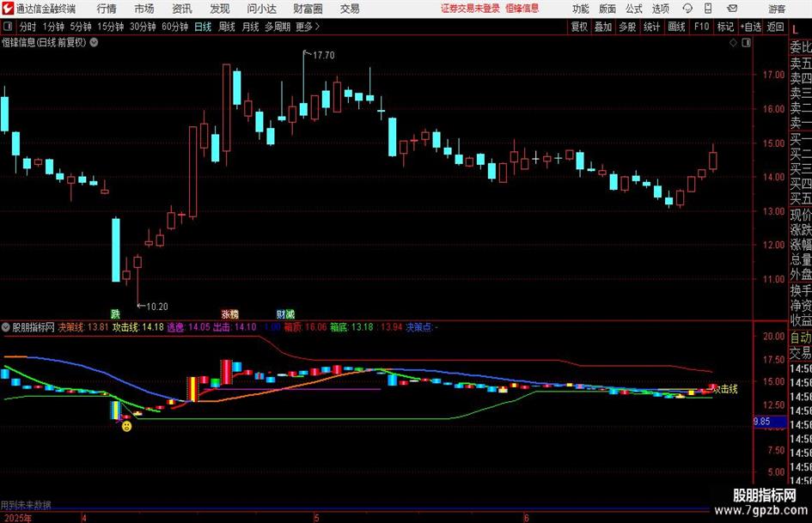The width and height of the screenshot is (812, 523).
Task: Click the 攻击线 label on indicator chart
Action: (x=726, y=389)
